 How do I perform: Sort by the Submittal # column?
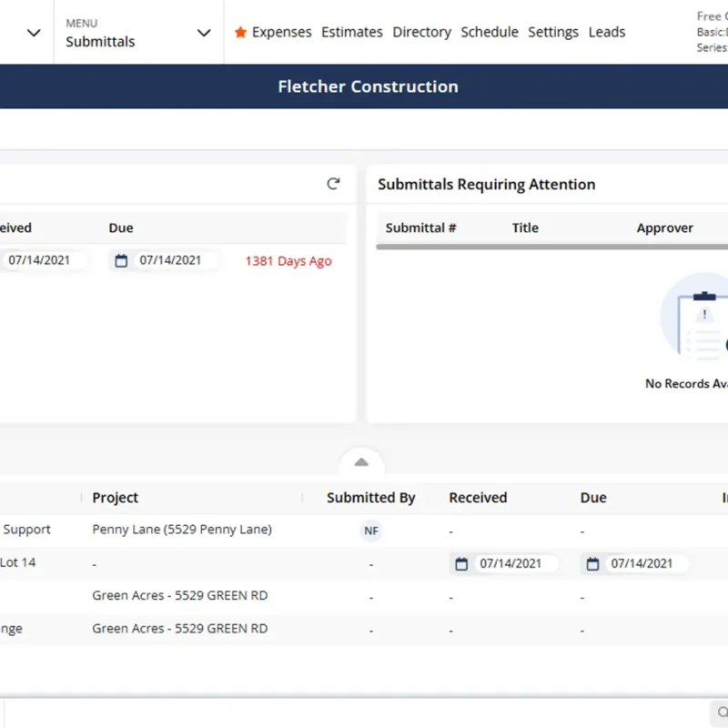click(420, 228)
